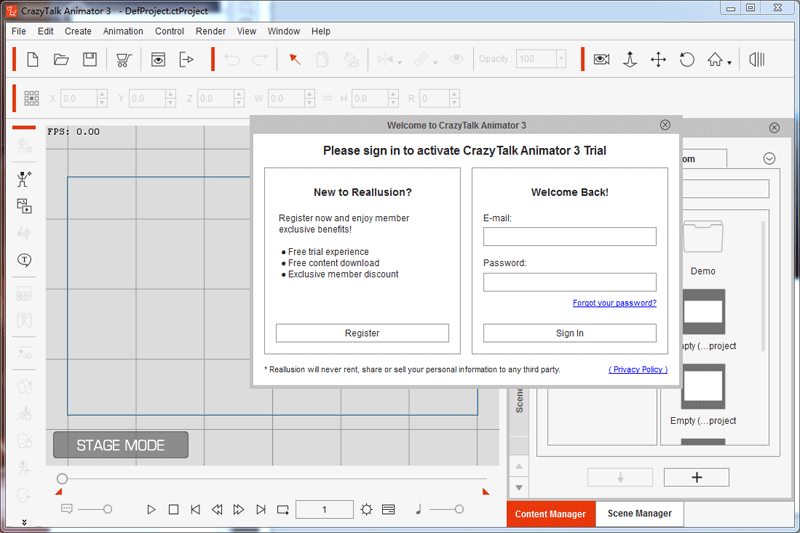
Task: Click the Forgot your password link
Action: (614, 303)
